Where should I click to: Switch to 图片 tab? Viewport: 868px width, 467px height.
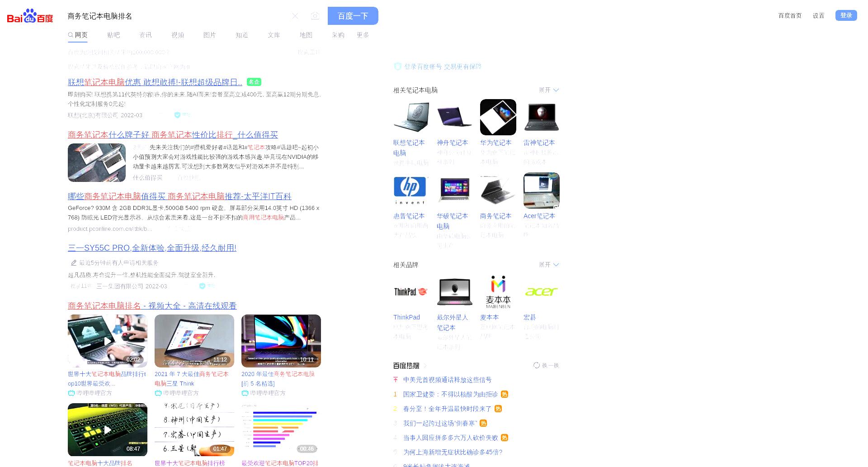(210, 35)
